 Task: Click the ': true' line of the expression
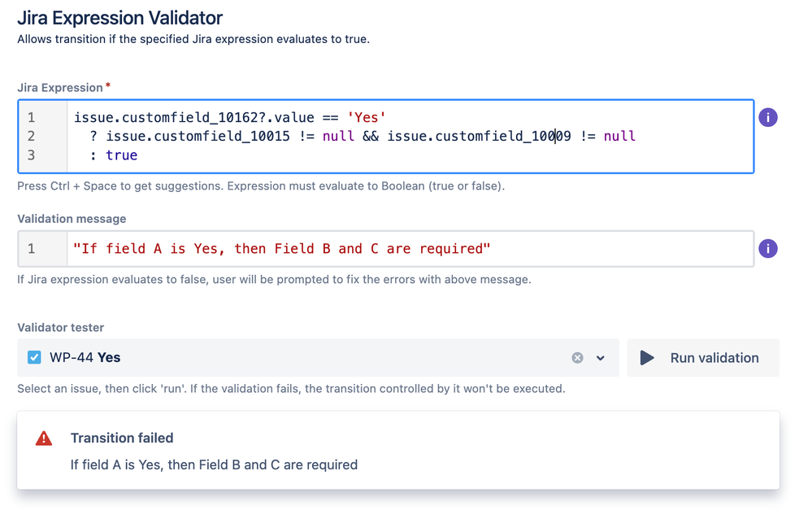[114, 155]
